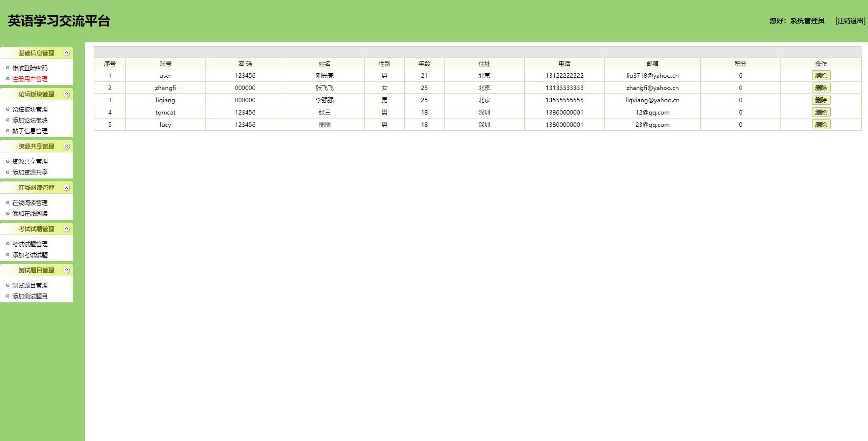Click the 操作 column header

point(821,64)
